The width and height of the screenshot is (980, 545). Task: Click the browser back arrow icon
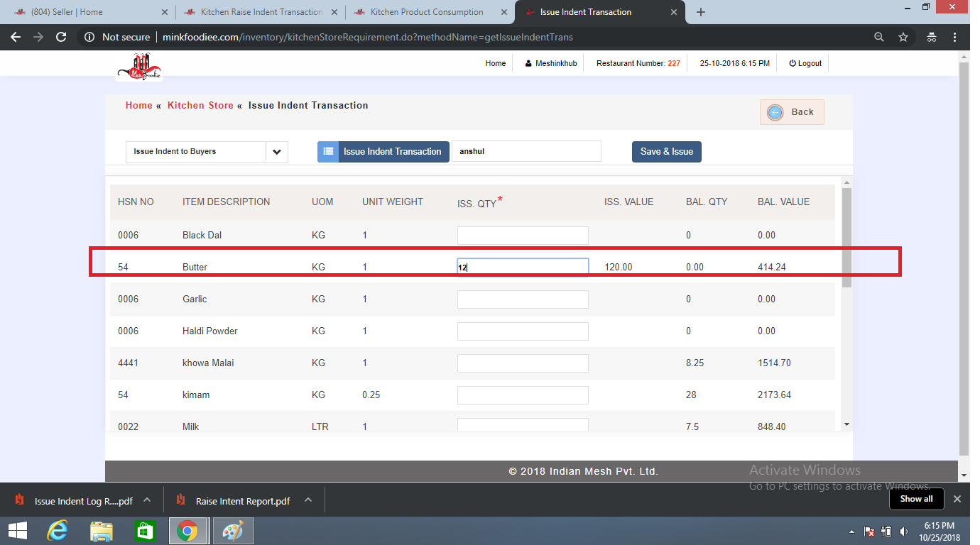[x=16, y=37]
